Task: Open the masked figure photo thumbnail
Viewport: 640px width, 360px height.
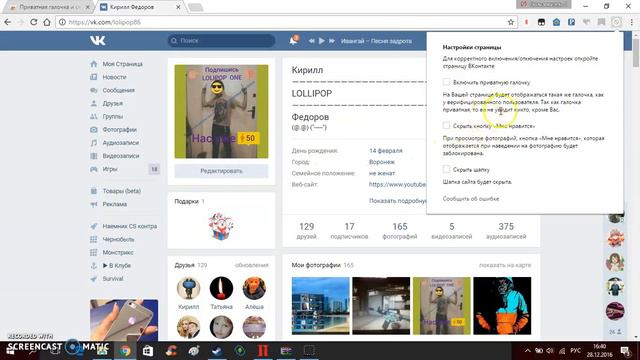Action: pos(502,306)
